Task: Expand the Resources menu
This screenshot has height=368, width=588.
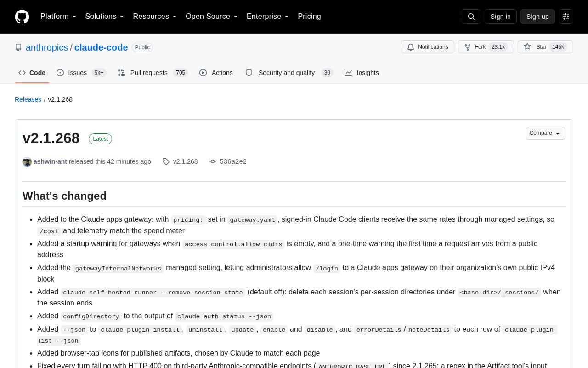Action: 155,17
